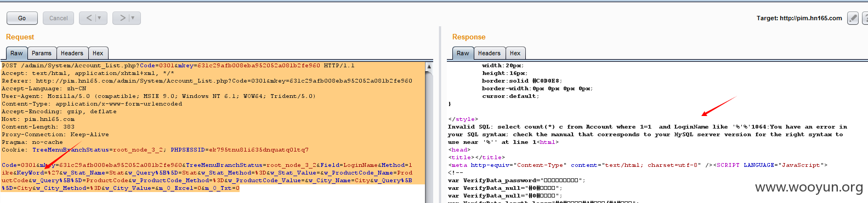Click the 'Invalid SQL: select count(*)' error line
The width and height of the screenshot is (868, 203).
648,127
